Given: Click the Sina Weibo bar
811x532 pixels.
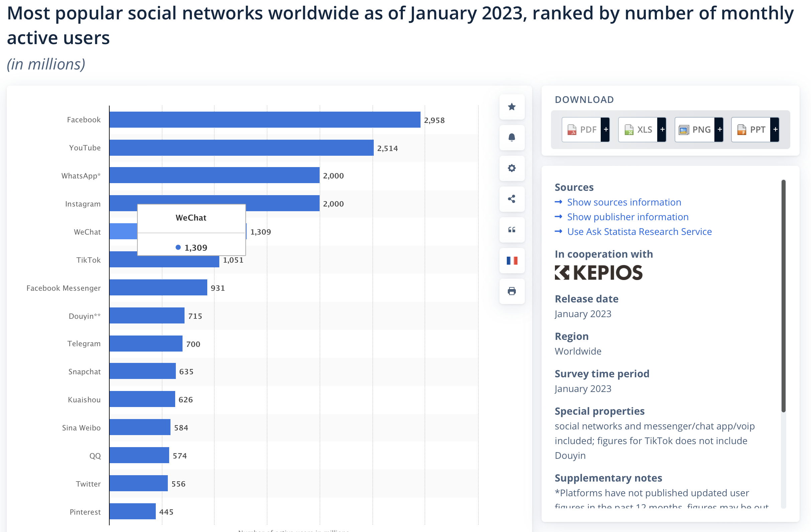Looking at the screenshot, I should 140,427.
